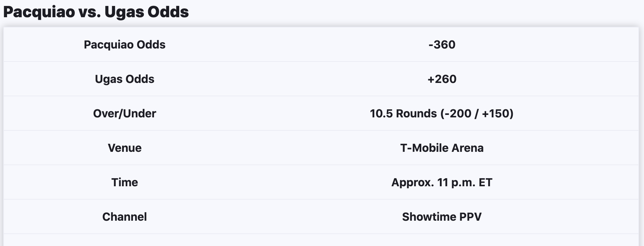644x246 pixels.
Task: Click the Pacquiao vs. Ugas Odds heading
Action: pos(96,12)
